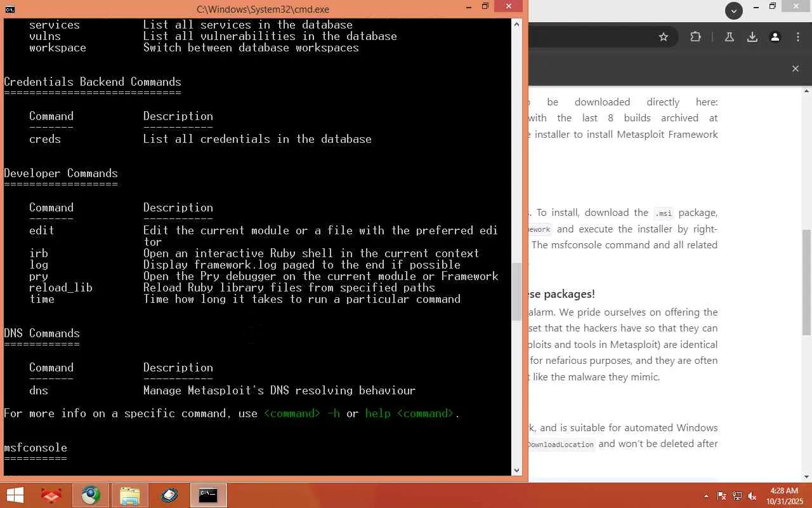Open the network tray icon
The image size is (812, 508).
(737, 496)
